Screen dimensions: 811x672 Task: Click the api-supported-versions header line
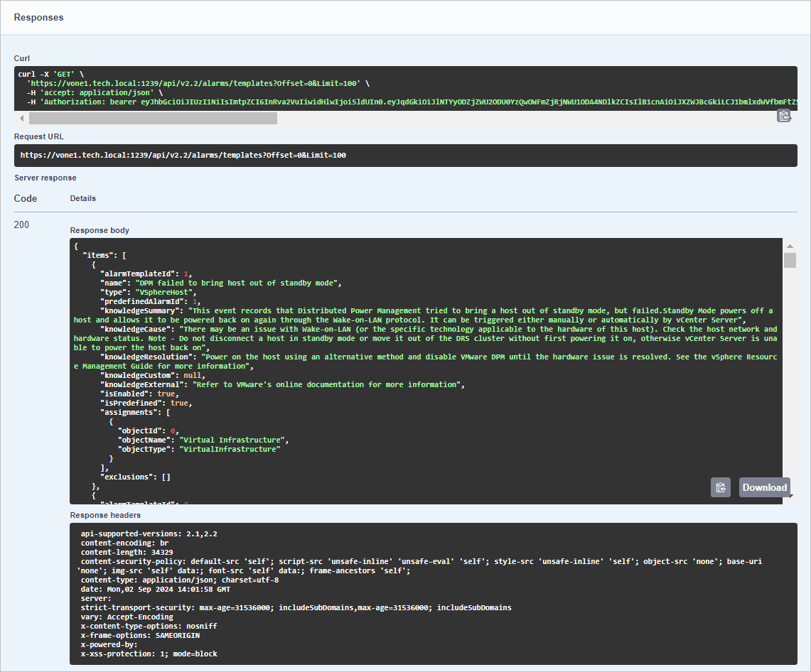(x=149, y=534)
